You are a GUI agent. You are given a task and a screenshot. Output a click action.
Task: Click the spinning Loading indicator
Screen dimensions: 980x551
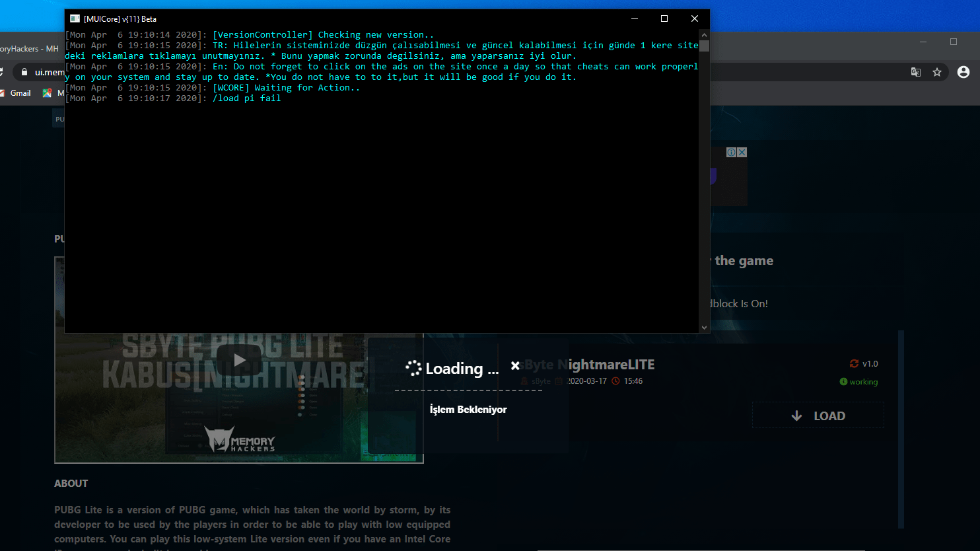click(413, 368)
